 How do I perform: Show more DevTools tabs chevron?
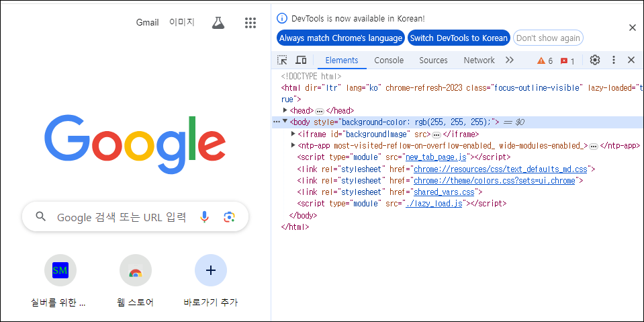[510, 60]
